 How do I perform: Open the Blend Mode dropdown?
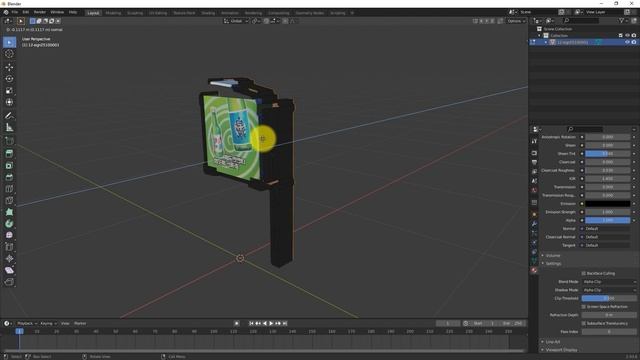[x=609, y=282]
